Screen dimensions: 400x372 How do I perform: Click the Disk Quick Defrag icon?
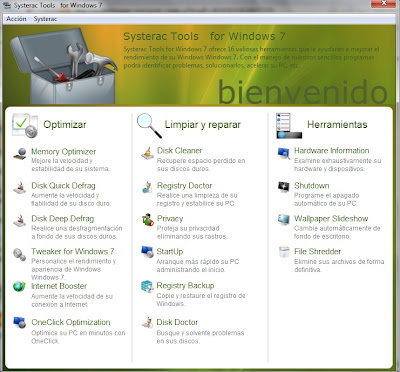(x=20, y=188)
